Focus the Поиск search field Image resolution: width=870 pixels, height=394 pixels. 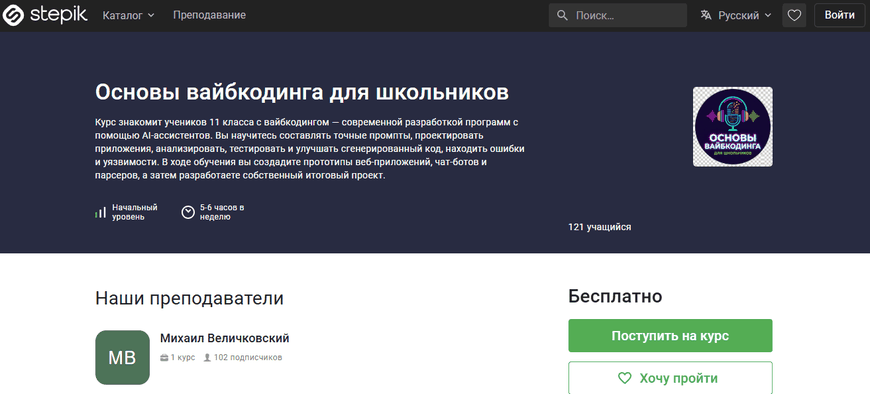tap(618, 16)
